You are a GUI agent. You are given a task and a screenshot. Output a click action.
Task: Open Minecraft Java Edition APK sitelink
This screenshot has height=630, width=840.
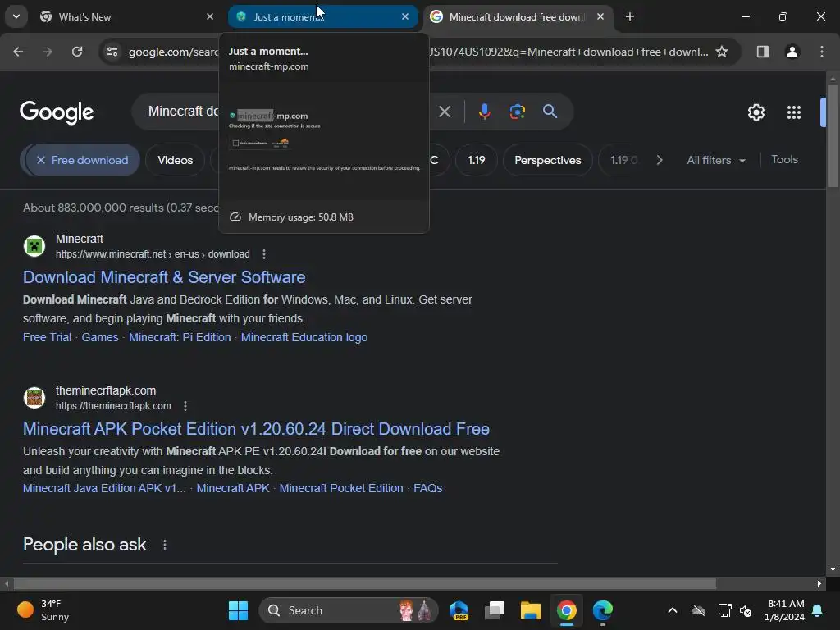104,489
